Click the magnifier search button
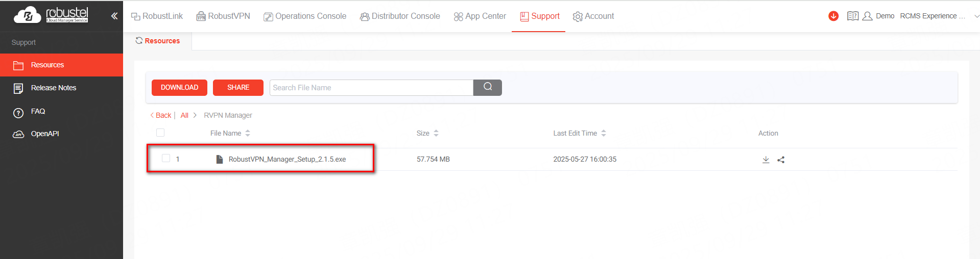Screen dimensions: 980x259 [x=487, y=87]
